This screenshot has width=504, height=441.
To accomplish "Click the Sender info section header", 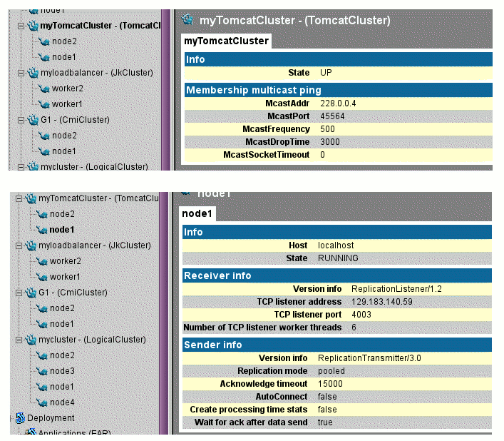I will 337,345.
